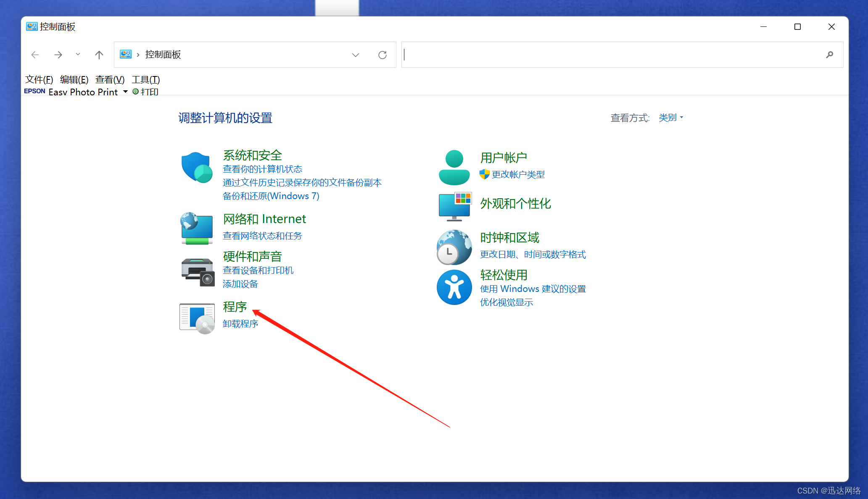This screenshot has width=868, height=499.
Task: Focus the Control Panel search box
Action: click(x=609, y=55)
